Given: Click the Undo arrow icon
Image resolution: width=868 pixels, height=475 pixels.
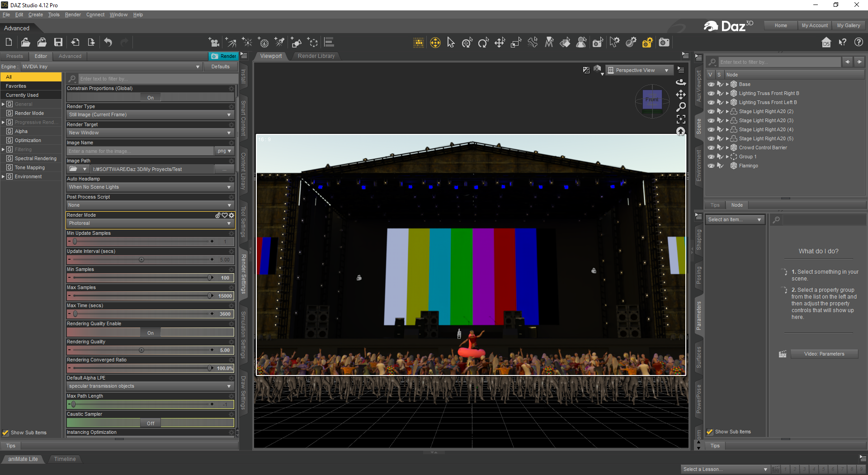Looking at the screenshot, I should coord(108,43).
